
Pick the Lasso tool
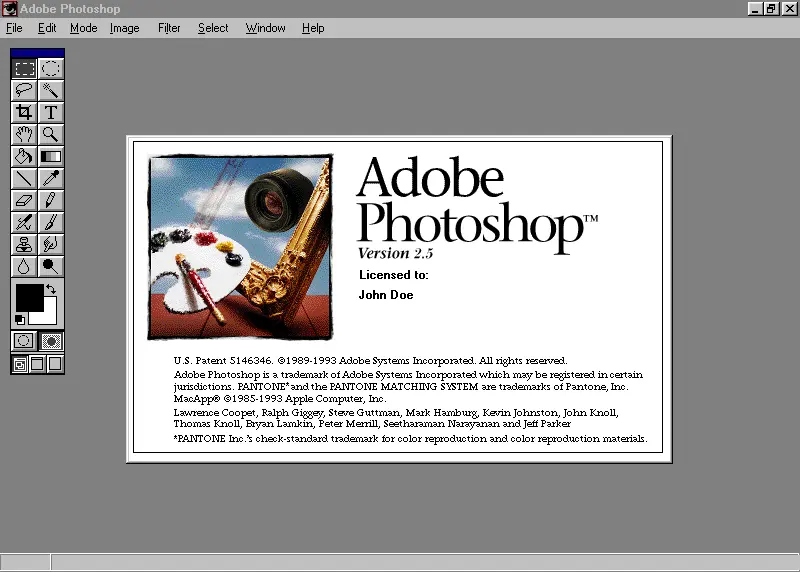(24, 91)
